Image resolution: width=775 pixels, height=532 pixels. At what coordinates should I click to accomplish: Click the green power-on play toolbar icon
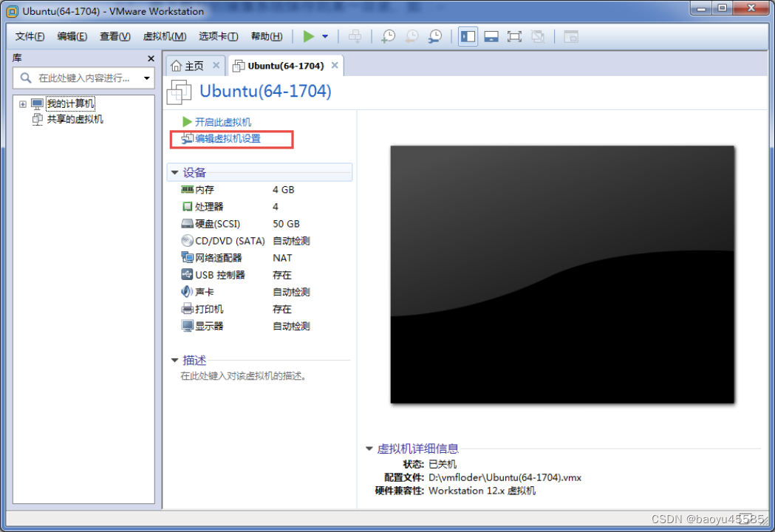pos(308,37)
